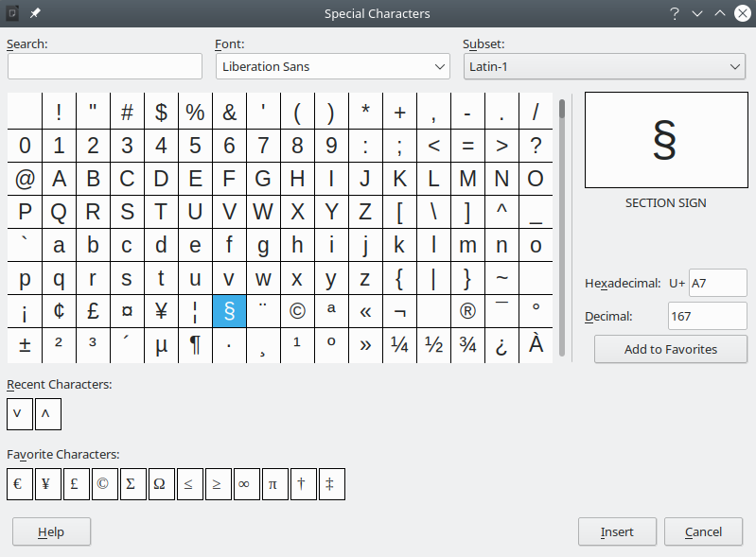
Task: Click the Decimal field containing 167
Action: (707, 316)
